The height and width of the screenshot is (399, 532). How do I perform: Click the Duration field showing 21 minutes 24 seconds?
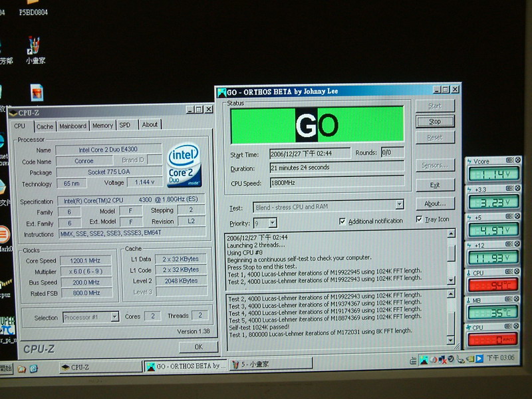coord(337,168)
